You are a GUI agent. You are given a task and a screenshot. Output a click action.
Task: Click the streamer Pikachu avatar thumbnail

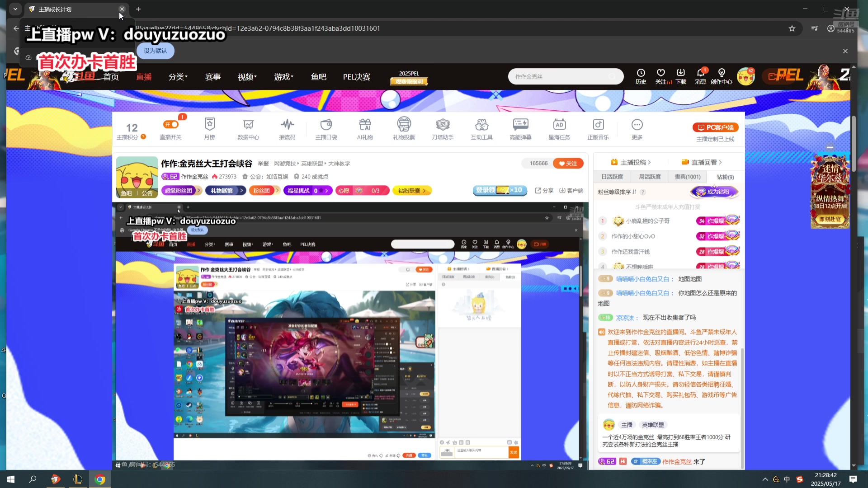(137, 177)
